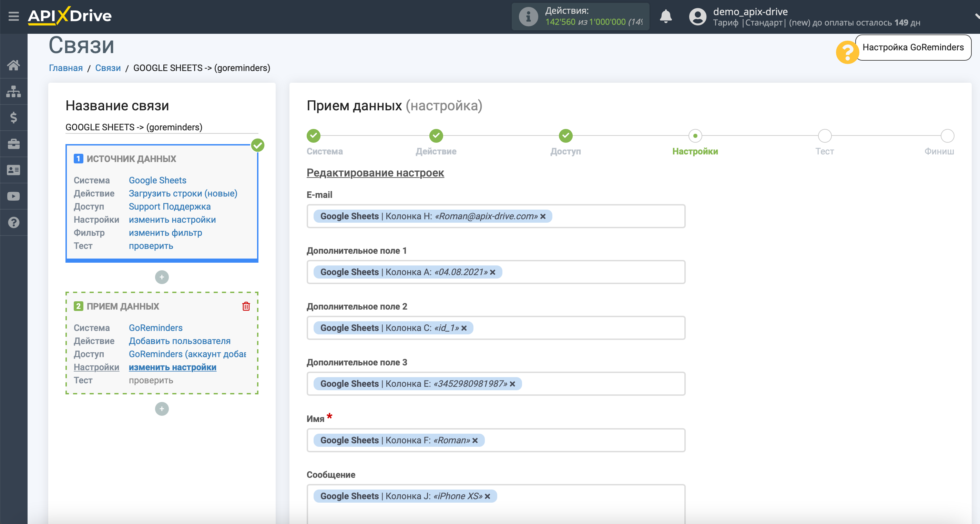
Task: Click изменить настройки in data receiver
Action: click(x=173, y=367)
